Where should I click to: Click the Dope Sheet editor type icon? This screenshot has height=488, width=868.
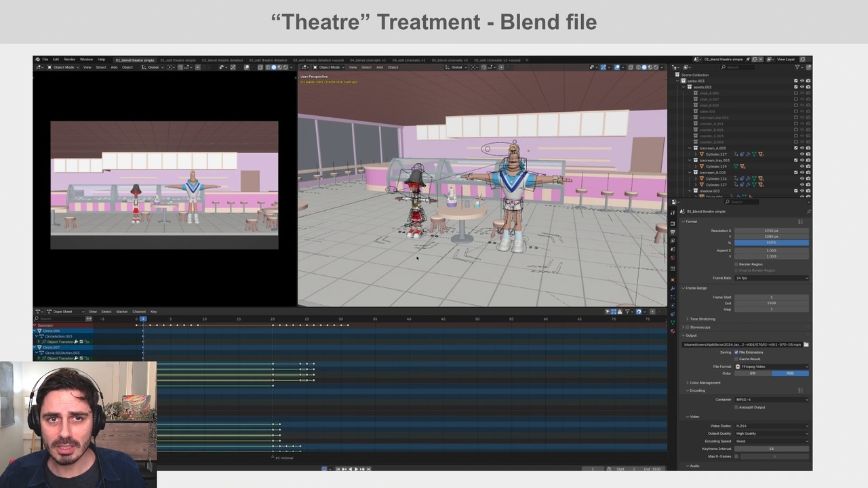pyautogui.click(x=39, y=312)
